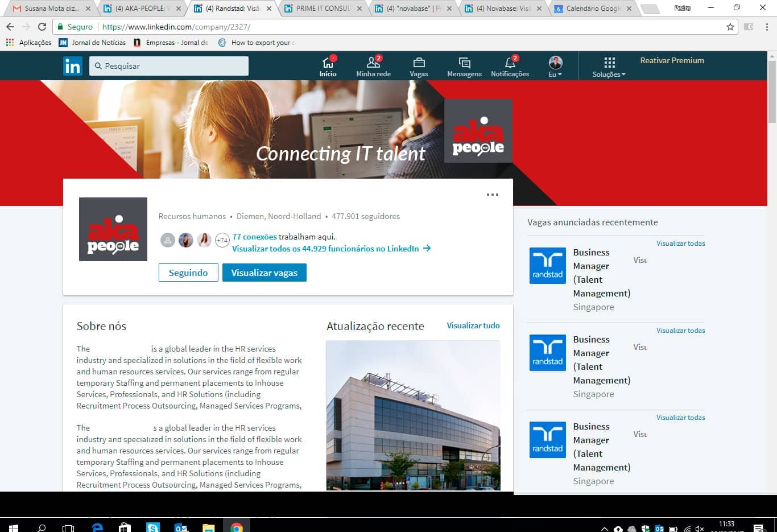Open How to export your bookmark

click(x=257, y=43)
